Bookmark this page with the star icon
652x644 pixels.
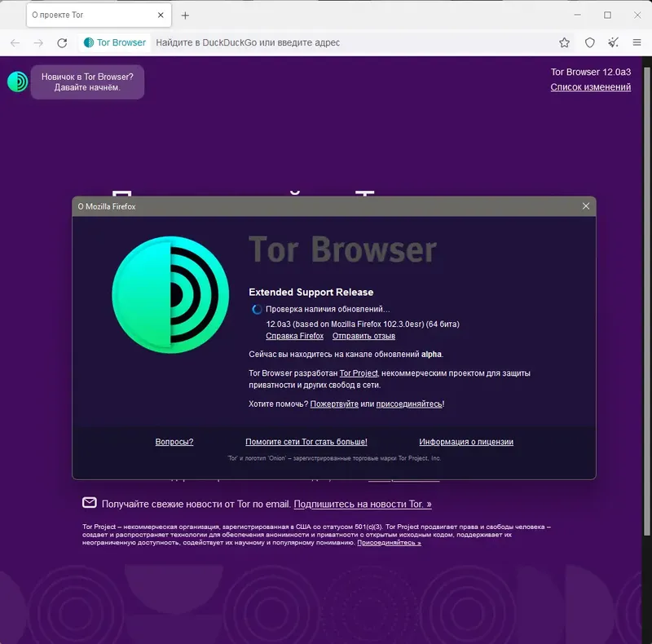click(564, 42)
